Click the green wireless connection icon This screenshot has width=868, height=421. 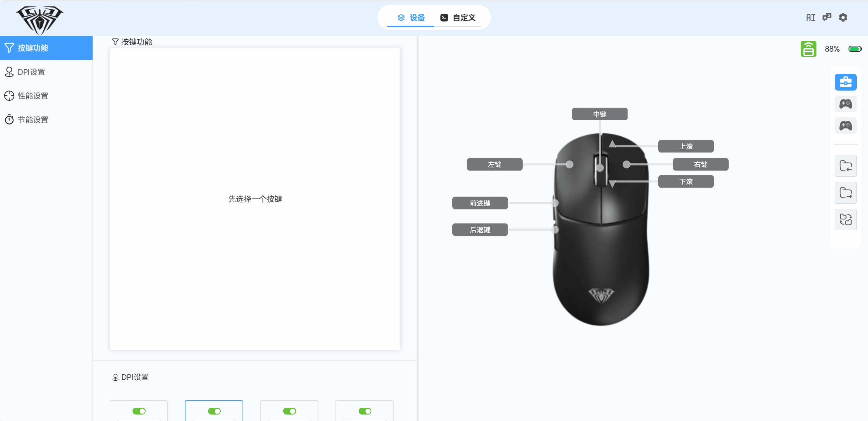point(808,49)
